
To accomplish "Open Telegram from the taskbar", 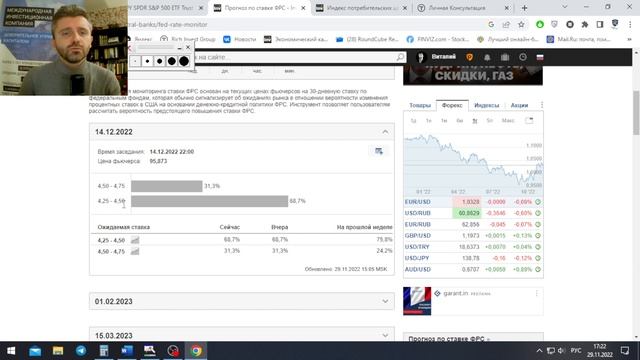I will pyautogui.click(x=81, y=351).
